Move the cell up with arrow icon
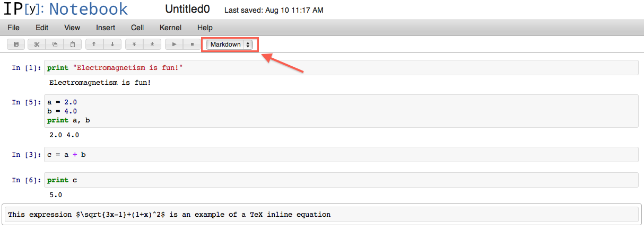The image size is (644, 239). [94, 45]
